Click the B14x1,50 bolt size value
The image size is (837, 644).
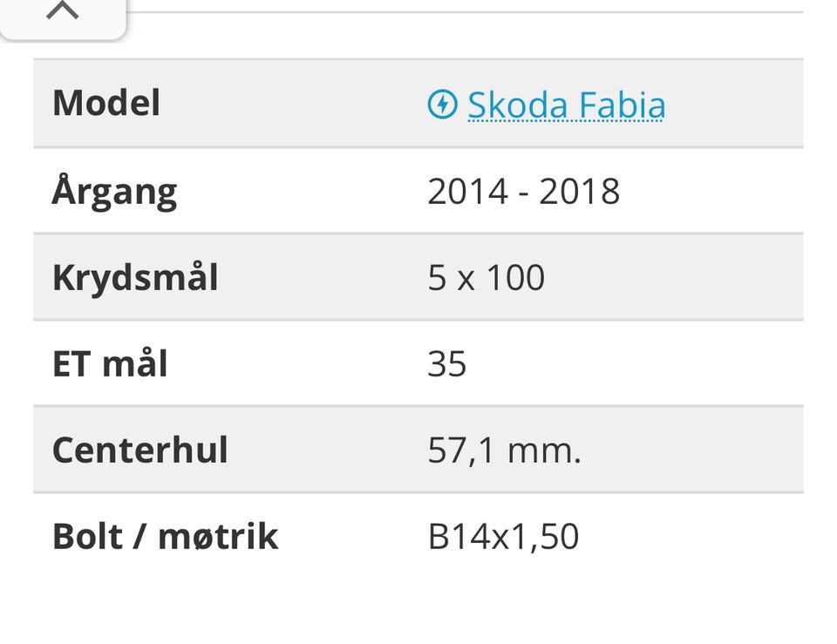click(x=503, y=536)
